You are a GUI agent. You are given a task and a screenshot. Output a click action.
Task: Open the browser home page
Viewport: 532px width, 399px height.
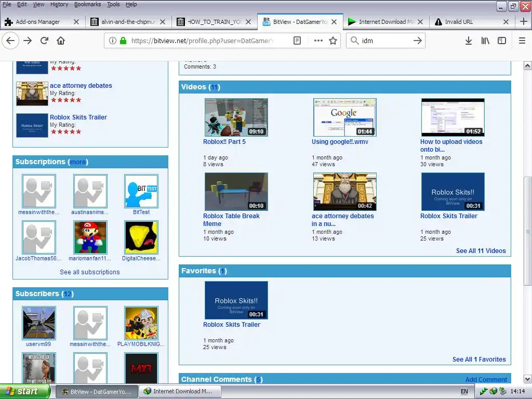tap(61, 41)
